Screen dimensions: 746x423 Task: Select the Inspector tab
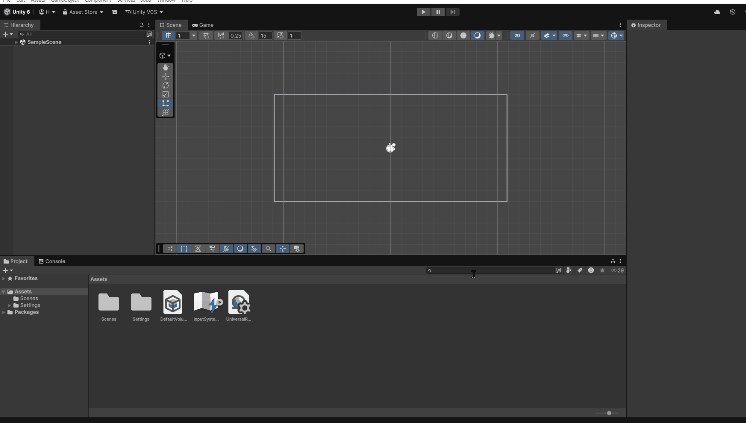tap(646, 25)
